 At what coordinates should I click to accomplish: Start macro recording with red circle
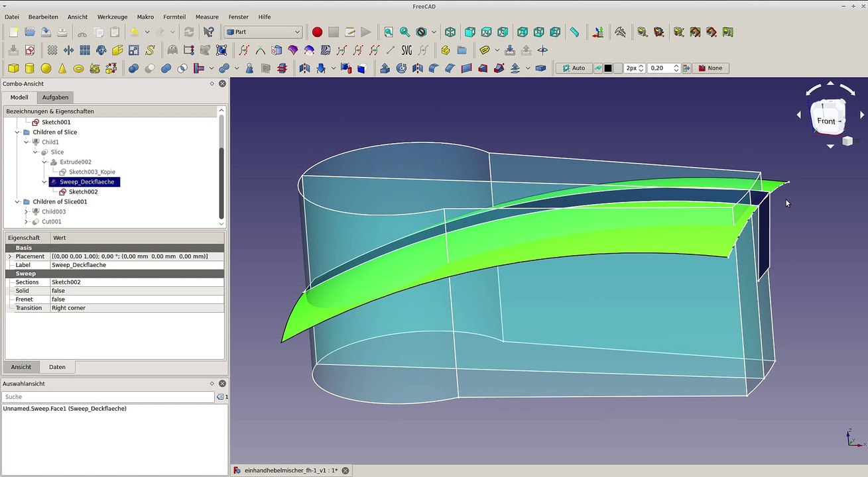[x=317, y=32]
